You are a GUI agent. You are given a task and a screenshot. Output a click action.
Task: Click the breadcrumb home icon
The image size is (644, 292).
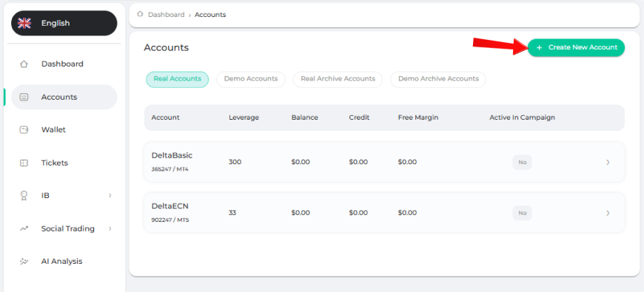coord(140,14)
